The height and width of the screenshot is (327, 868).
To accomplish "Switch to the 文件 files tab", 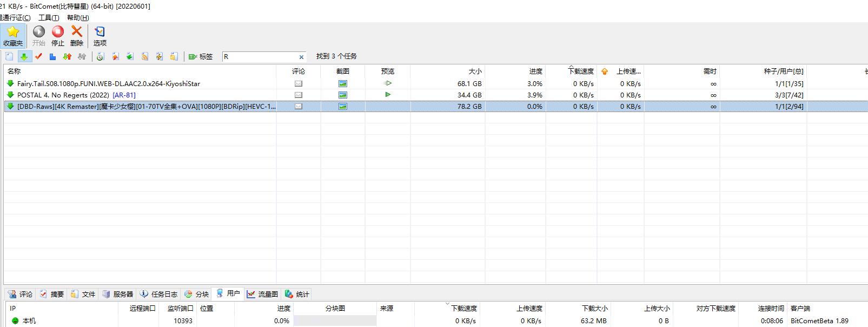I will pyautogui.click(x=83, y=294).
